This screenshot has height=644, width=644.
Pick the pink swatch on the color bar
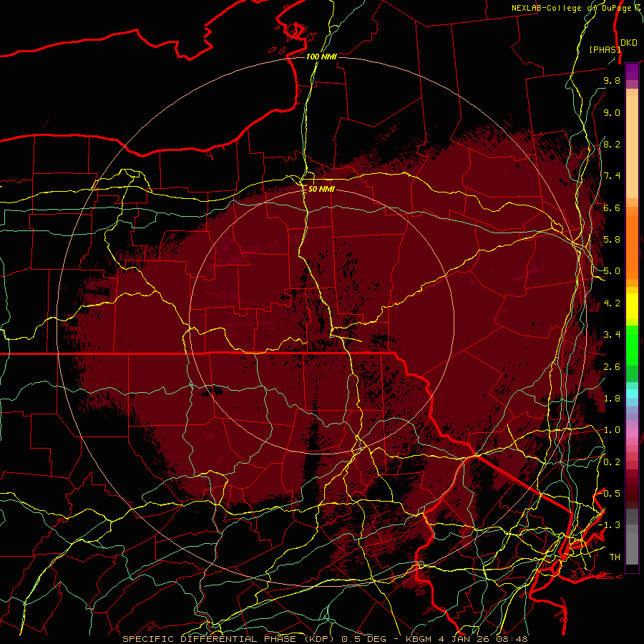coord(632,434)
